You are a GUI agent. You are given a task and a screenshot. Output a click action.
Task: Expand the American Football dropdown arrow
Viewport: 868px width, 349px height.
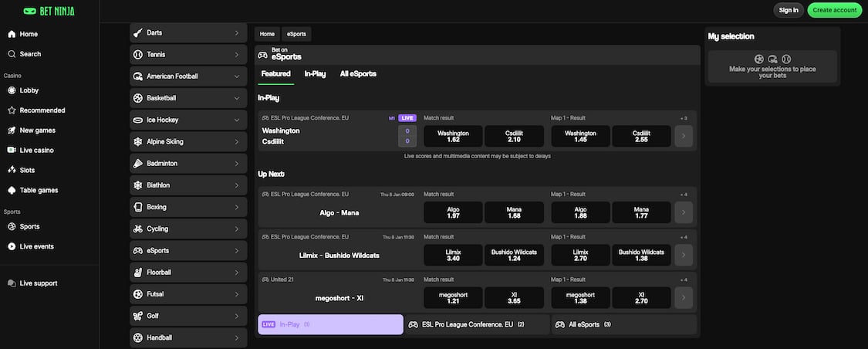tap(236, 76)
